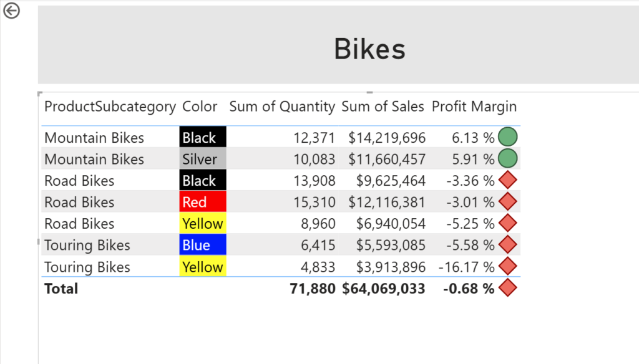
Task: Click red diamond icon for Red Road Bikes
Action: coord(508,202)
